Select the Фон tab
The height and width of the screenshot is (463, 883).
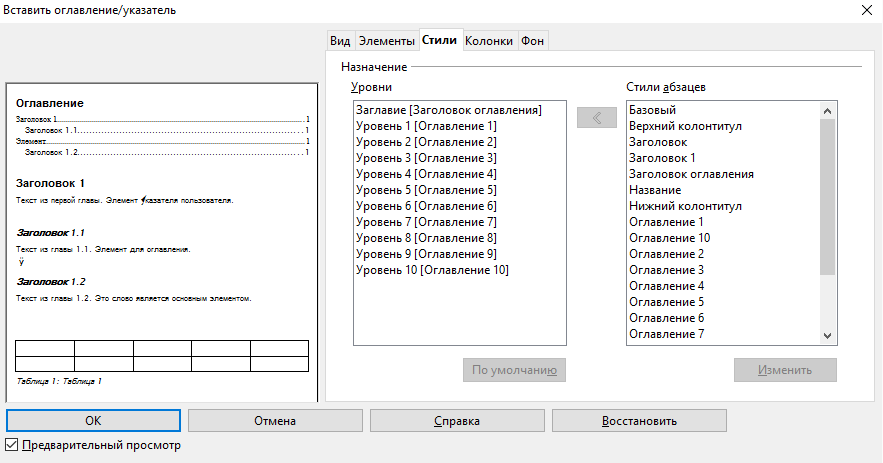point(533,41)
